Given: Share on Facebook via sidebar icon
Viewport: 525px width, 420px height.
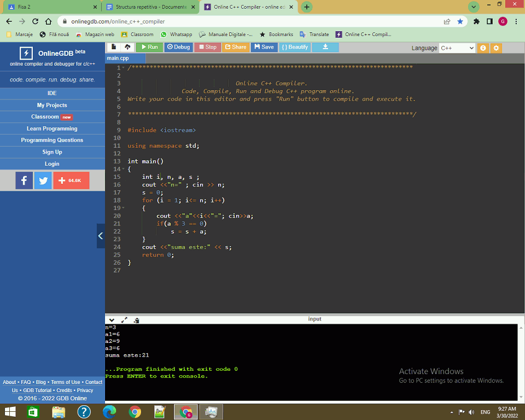Looking at the screenshot, I should (x=24, y=180).
